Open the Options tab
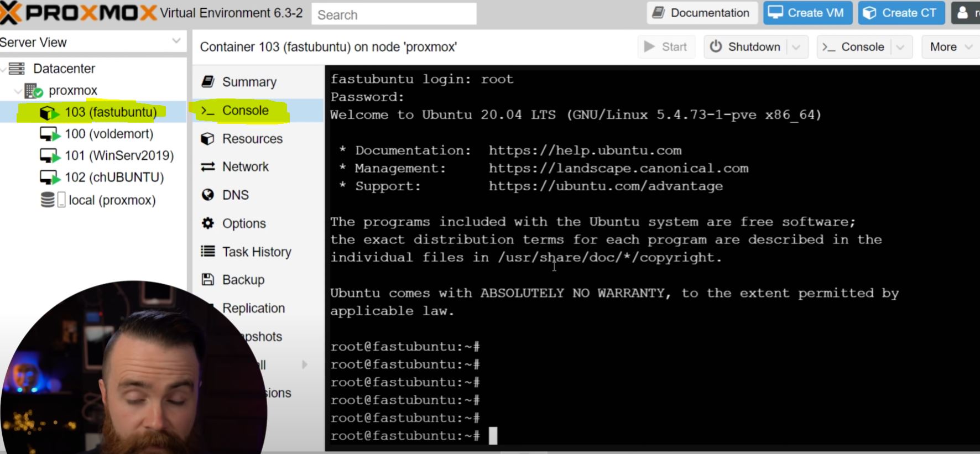980x454 pixels. click(x=258, y=223)
